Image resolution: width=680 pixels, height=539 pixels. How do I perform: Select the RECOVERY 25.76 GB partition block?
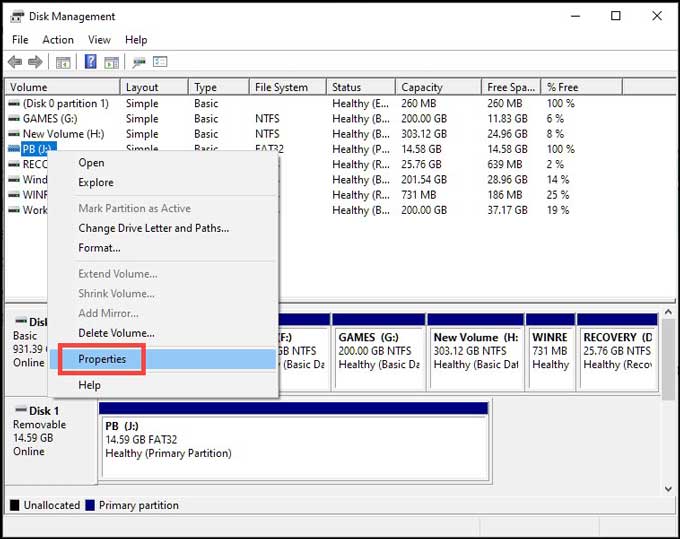pyautogui.click(x=618, y=353)
